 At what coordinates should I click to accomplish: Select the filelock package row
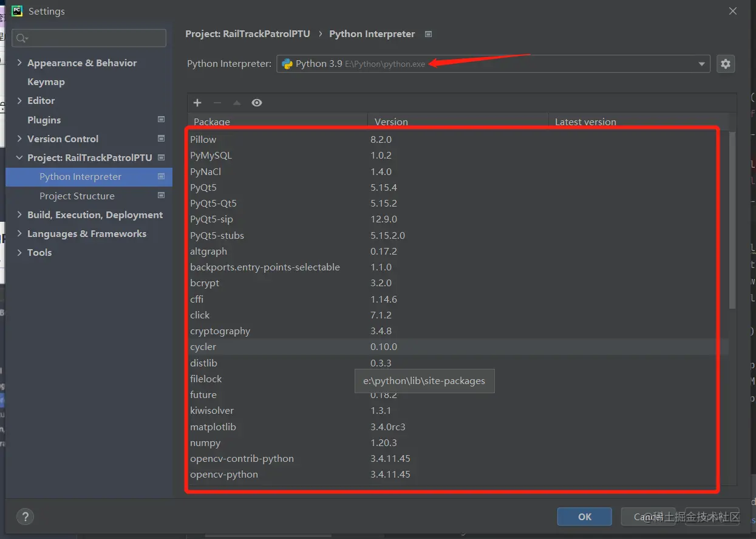(x=458, y=379)
